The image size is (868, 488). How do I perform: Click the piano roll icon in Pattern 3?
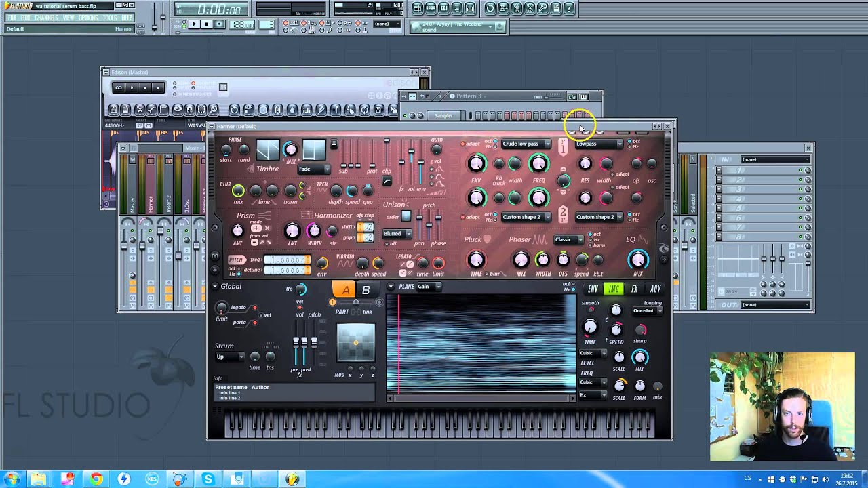(x=583, y=96)
